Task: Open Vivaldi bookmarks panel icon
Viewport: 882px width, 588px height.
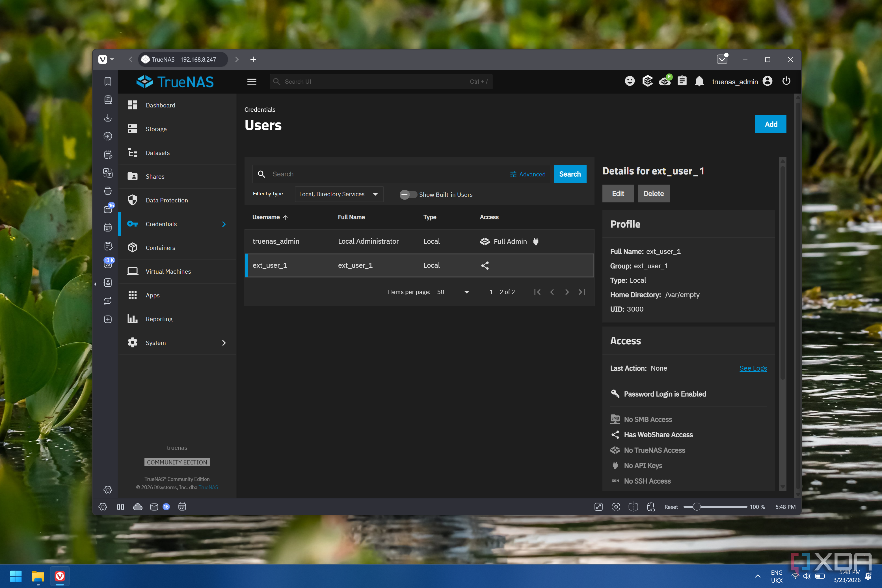Action: pos(108,81)
